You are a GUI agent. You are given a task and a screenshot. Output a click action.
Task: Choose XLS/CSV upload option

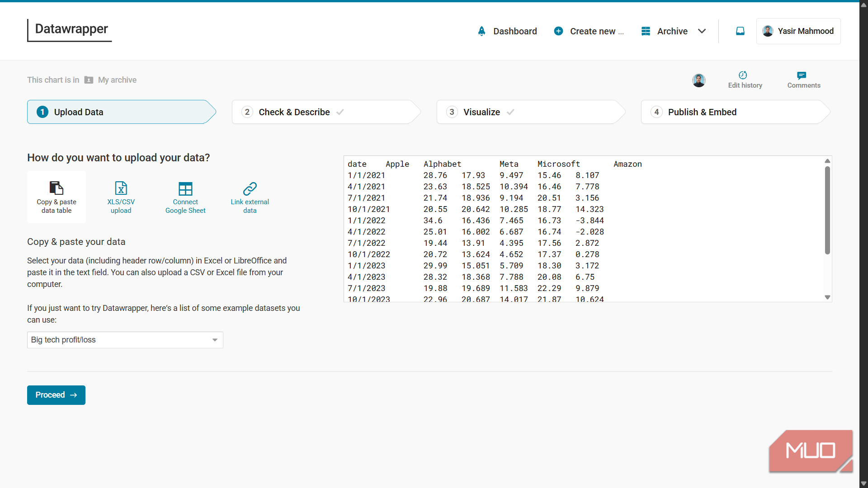tap(121, 197)
